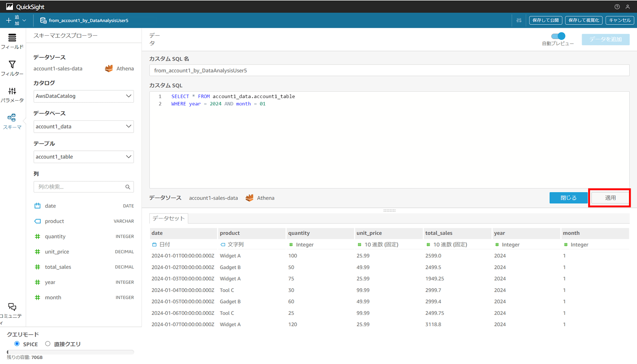Select the スキーマ sidebar panel
Image resolution: width=637 pixels, height=364 pixels.
click(12, 122)
